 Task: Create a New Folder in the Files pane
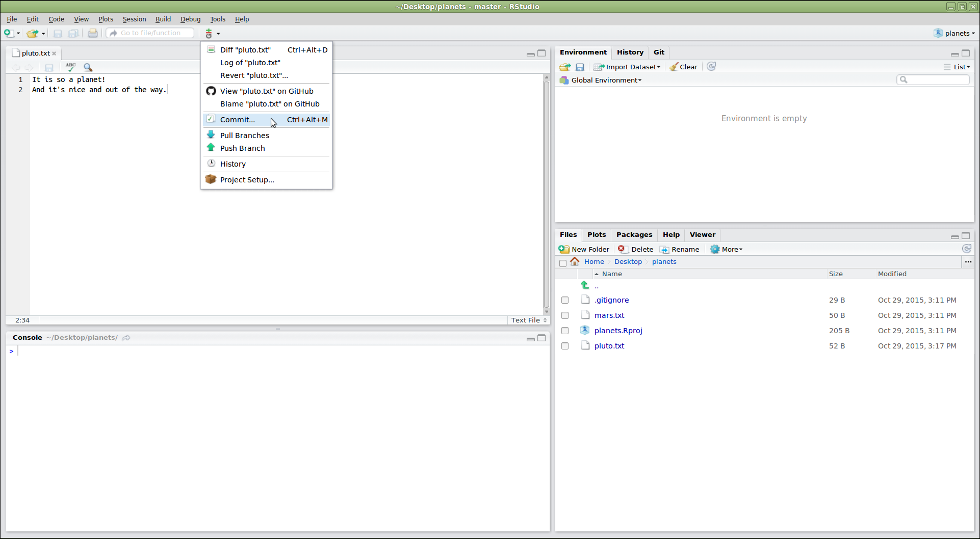coord(584,249)
